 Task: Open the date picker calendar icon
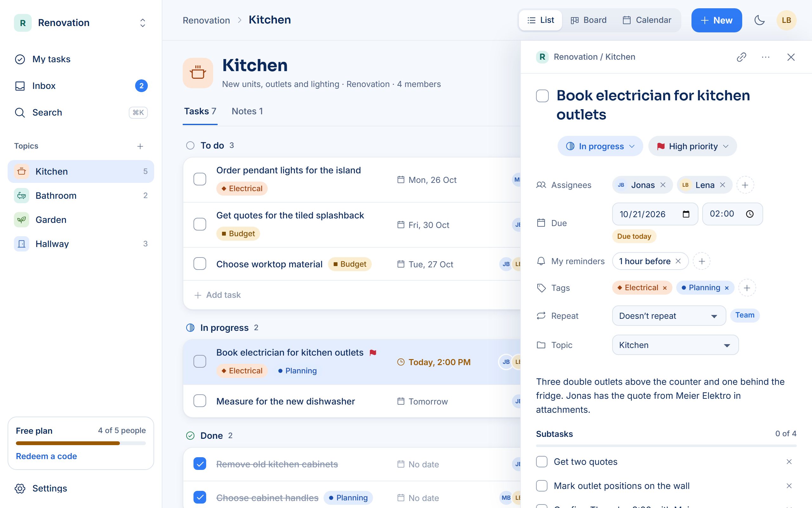tap(686, 214)
